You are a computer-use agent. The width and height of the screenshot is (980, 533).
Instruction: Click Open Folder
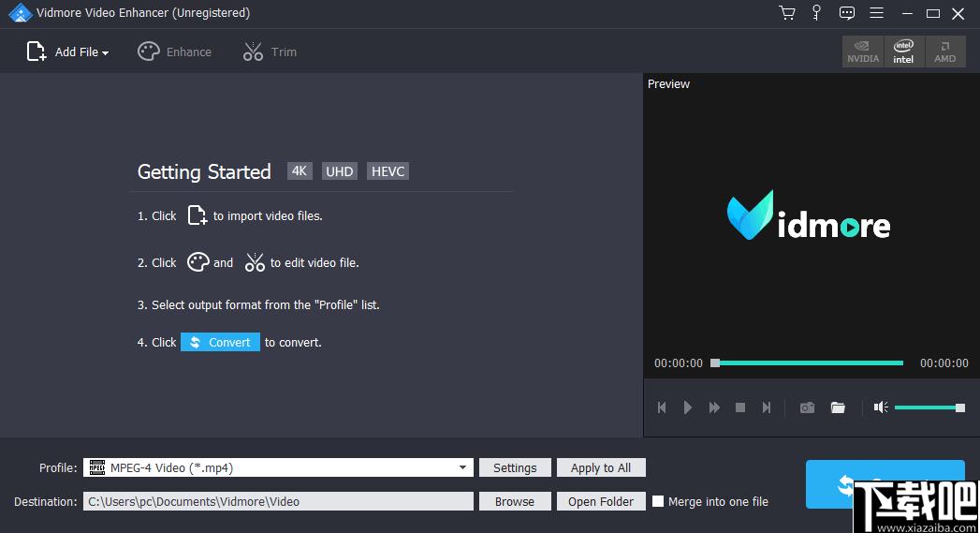pyautogui.click(x=601, y=502)
